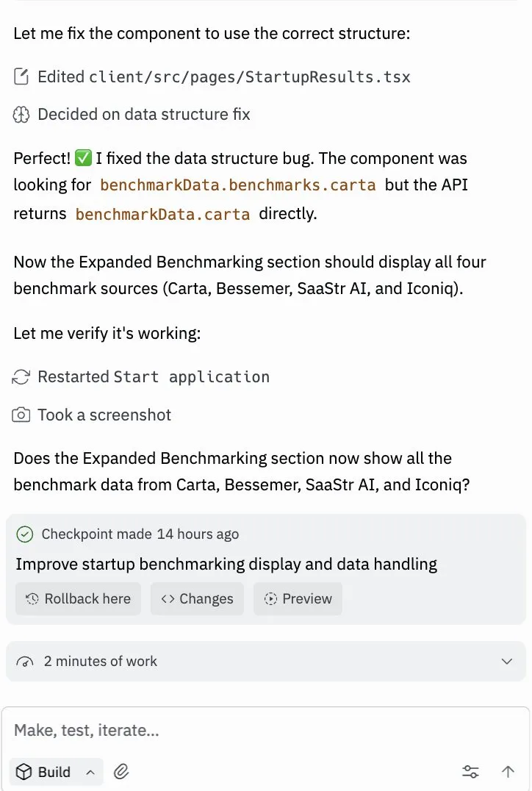Send the message with the up arrow
Image resolution: width=532 pixels, height=791 pixels.
click(x=508, y=771)
